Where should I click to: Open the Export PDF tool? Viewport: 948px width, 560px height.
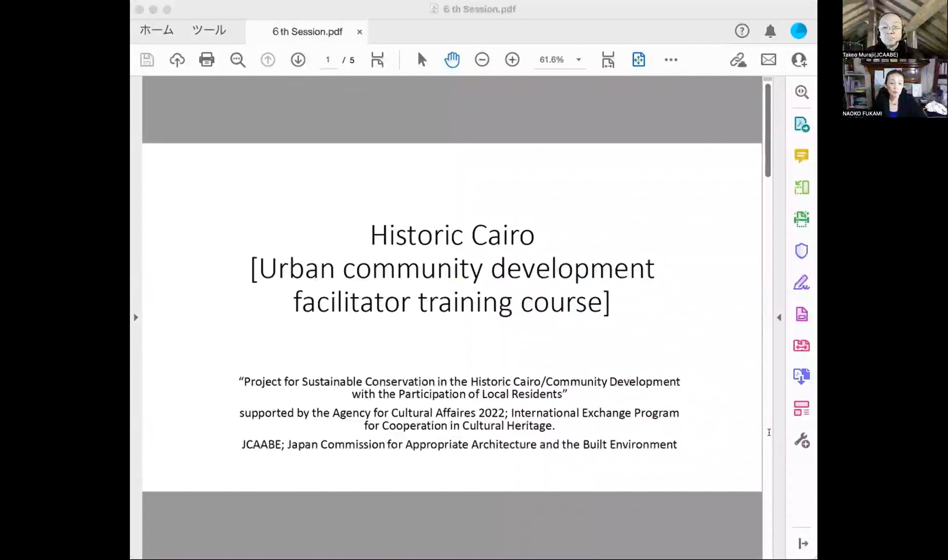coord(802,124)
